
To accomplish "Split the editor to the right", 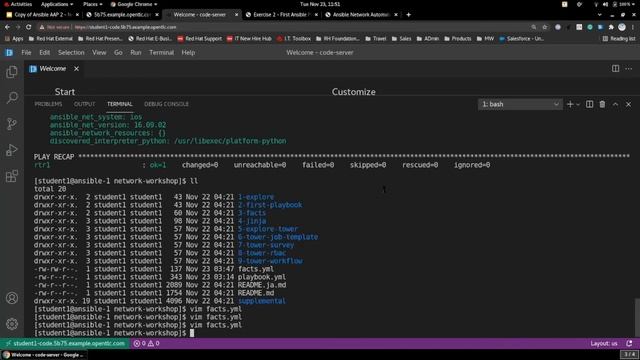I will 615,69.
